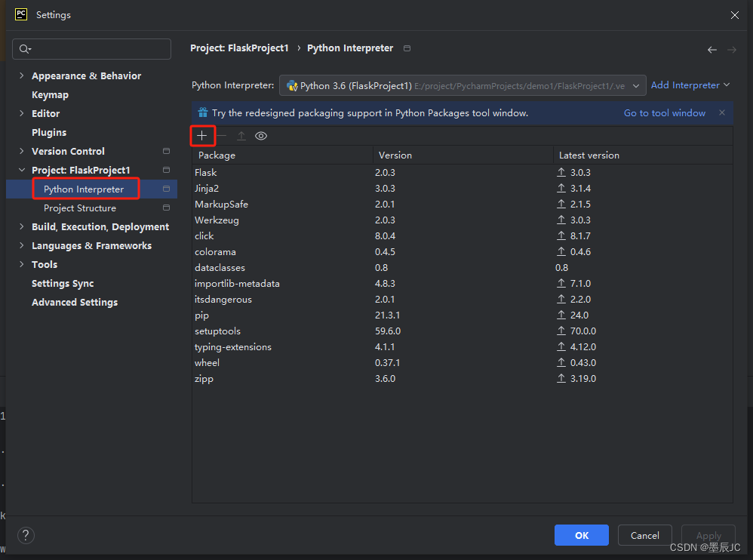Click the project-level icon next to Version Control
Viewport: 753px width, 560px height.
166,151
